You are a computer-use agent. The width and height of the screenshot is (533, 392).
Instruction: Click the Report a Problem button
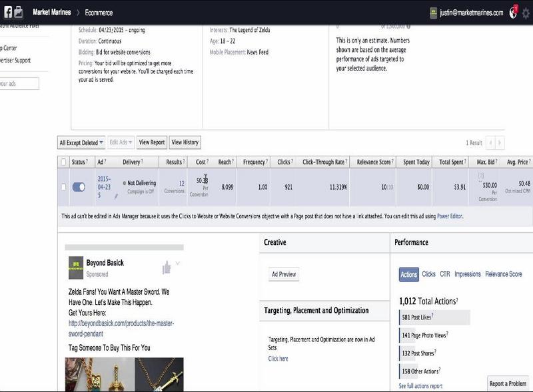[x=508, y=383]
